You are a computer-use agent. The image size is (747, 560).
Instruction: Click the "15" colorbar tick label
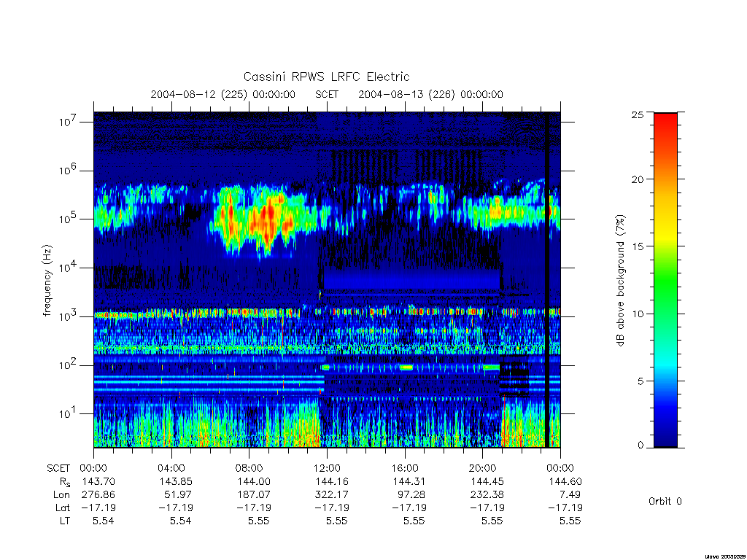click(x=638, y=246)
